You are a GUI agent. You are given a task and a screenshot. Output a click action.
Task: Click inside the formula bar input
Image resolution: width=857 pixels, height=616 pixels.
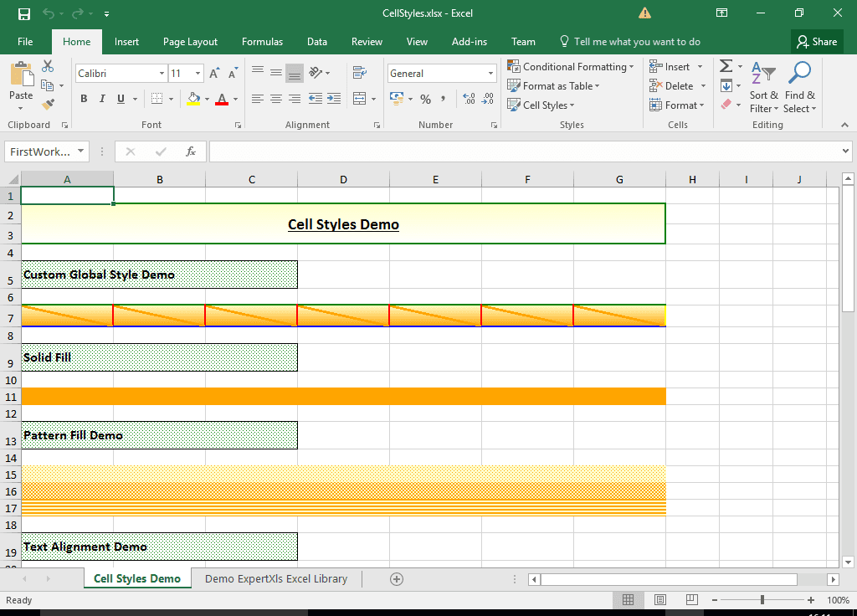pos(525,151)
